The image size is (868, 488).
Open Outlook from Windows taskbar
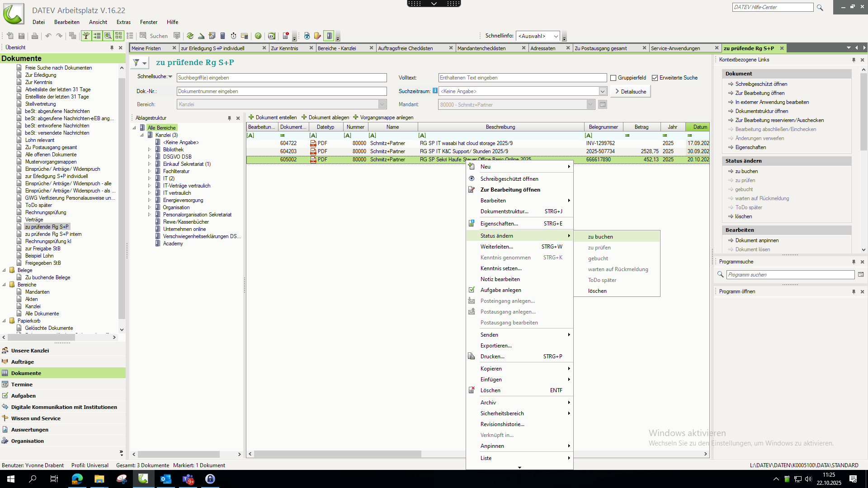[x=166, y=479]
